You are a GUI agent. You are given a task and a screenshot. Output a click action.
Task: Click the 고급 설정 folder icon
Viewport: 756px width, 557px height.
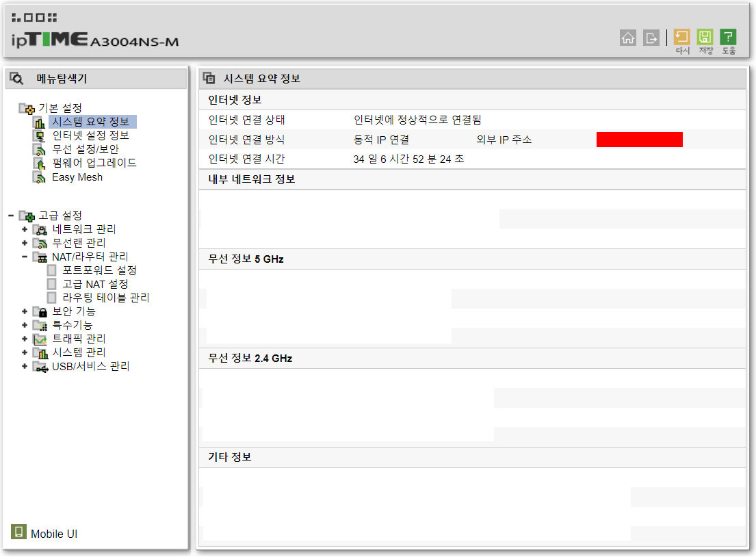(x=27, y=216)
